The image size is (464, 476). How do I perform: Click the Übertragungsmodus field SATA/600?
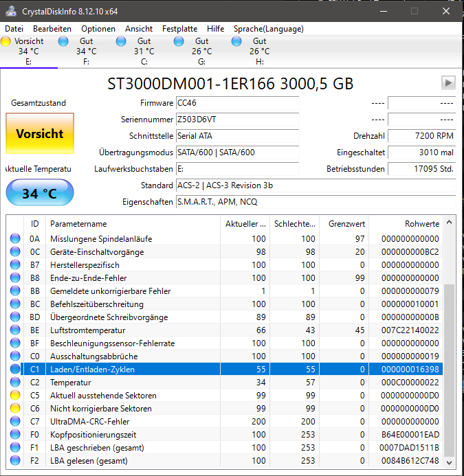238,152
